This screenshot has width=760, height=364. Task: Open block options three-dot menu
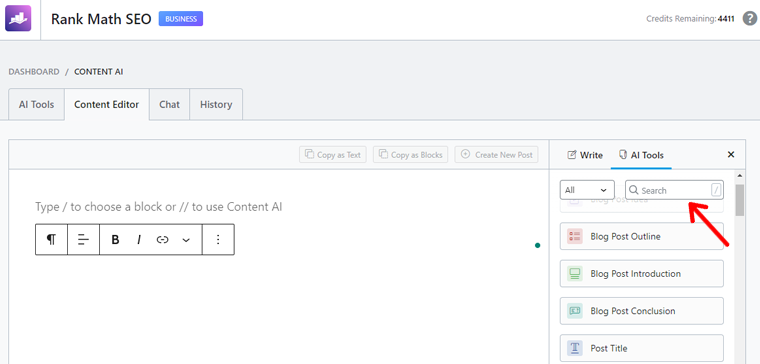pyautogui.click(x=218, y=239)
